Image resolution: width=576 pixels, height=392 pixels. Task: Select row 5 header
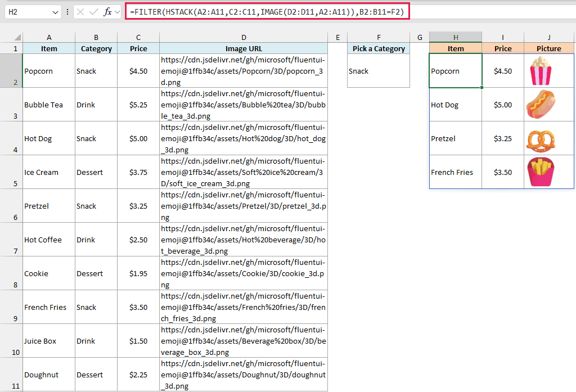click(11, 172)
